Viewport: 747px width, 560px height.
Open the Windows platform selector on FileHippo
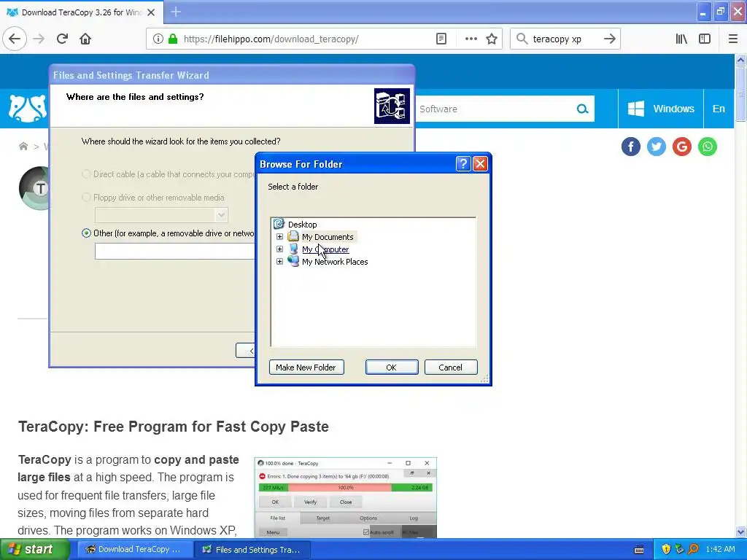click(x=661, y=109)
